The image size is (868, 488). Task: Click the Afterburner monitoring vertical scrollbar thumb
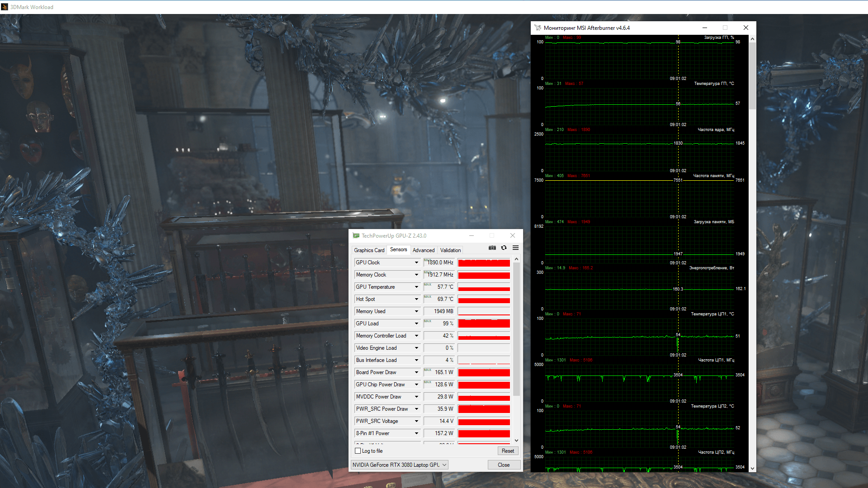click(x=752, y=76)
